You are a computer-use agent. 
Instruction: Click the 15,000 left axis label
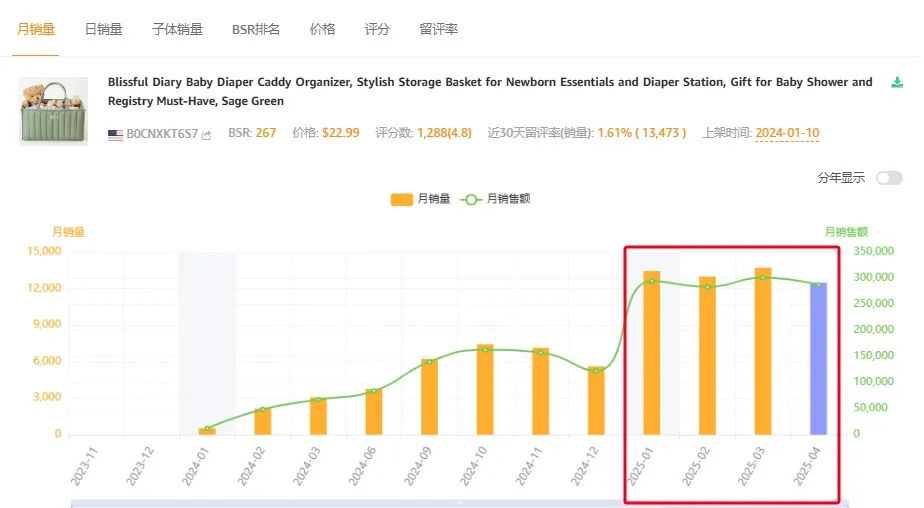click(x=44, y=251)
